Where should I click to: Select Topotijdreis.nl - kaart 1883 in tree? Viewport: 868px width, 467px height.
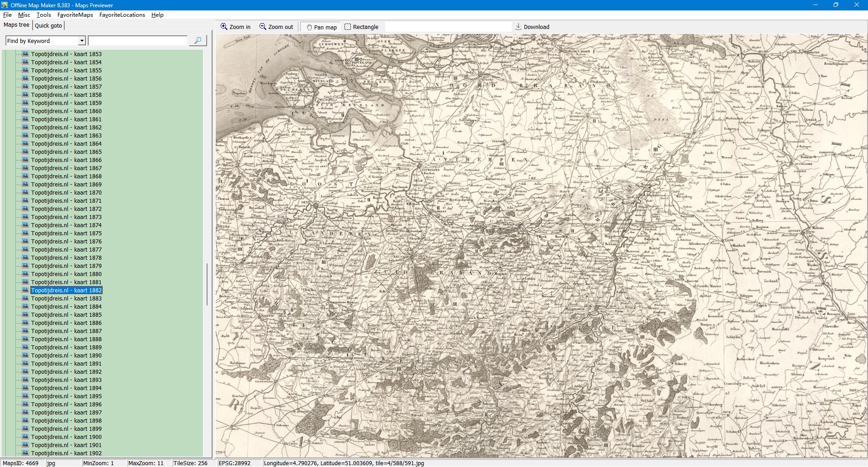click(x=66, y=298)
